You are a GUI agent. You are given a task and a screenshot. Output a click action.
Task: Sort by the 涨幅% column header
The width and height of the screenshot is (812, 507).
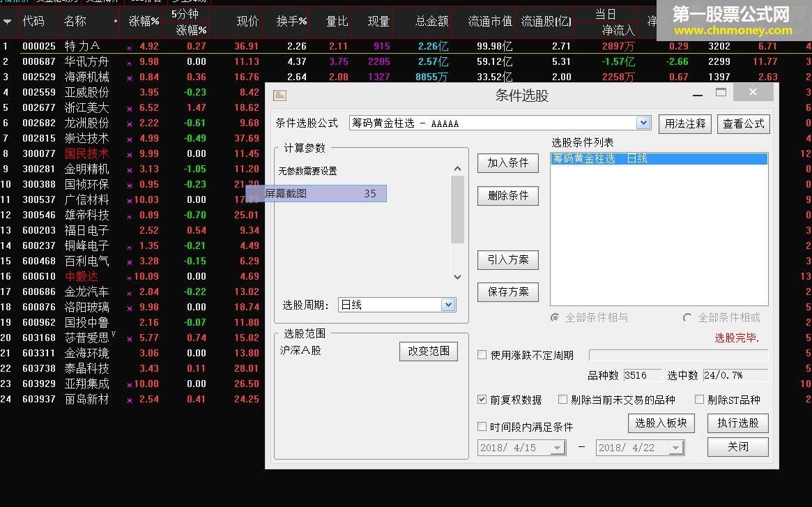144,21
